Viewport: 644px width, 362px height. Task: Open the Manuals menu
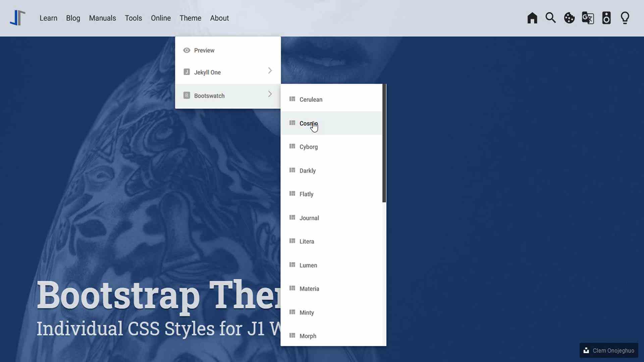click(x=102, y=18)
